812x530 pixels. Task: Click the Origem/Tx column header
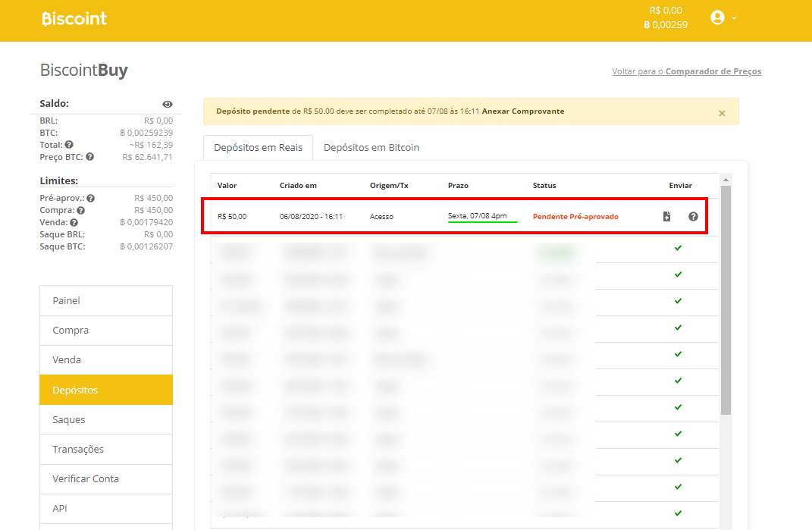tap(389, 186)
